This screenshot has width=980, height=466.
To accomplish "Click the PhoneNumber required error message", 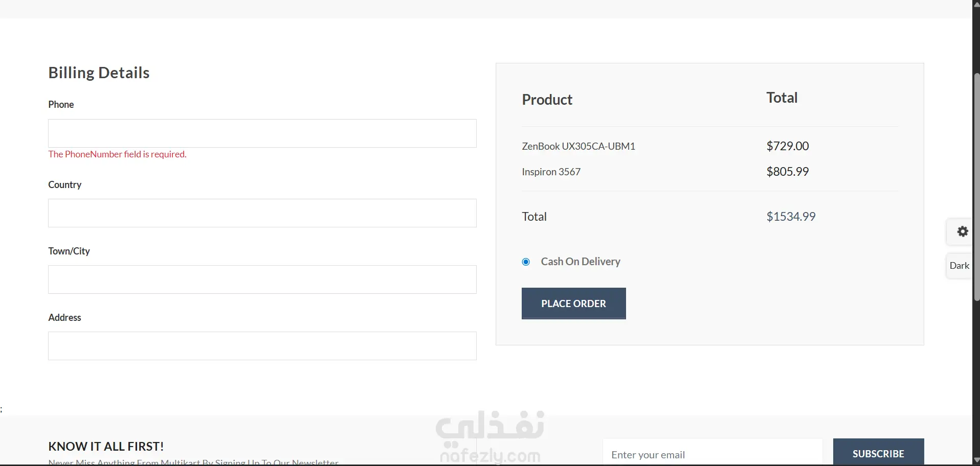I will tap(117, 154).
